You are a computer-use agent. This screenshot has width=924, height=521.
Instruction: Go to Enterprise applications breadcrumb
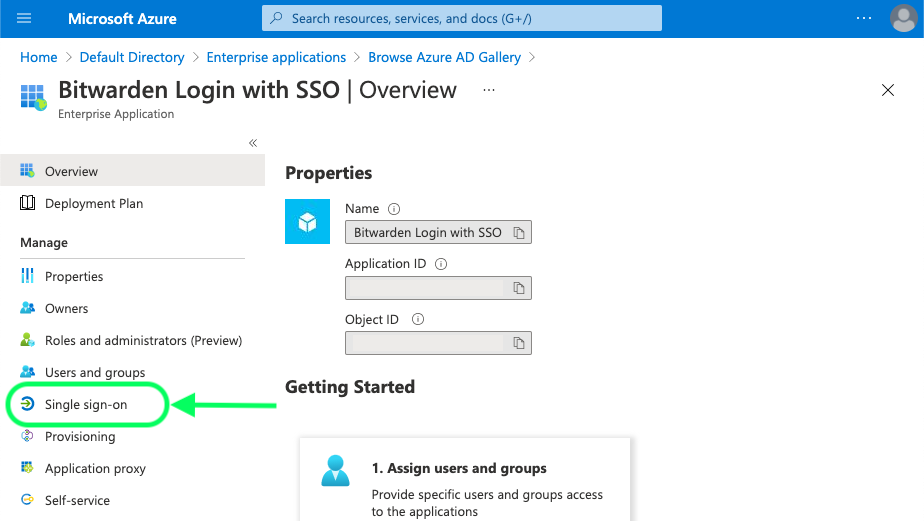(x=276, y=57)
